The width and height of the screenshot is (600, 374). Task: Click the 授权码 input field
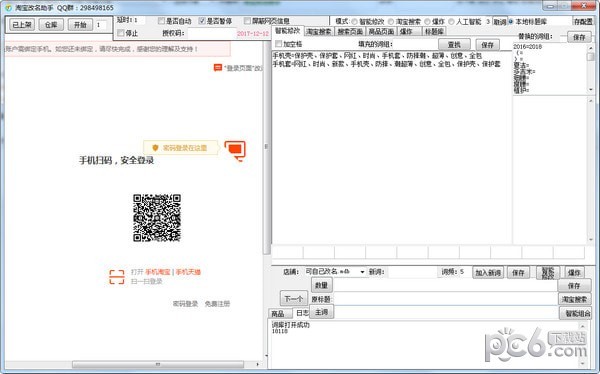[x=212, y=33]
